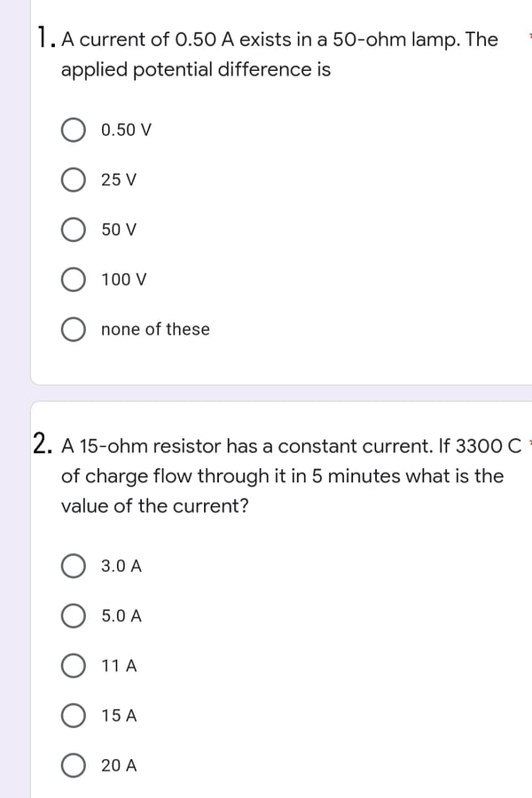The width and height of the screenshot is (532, 798).
Task: Select the 20 A answer option
Action: click(74, 766)
